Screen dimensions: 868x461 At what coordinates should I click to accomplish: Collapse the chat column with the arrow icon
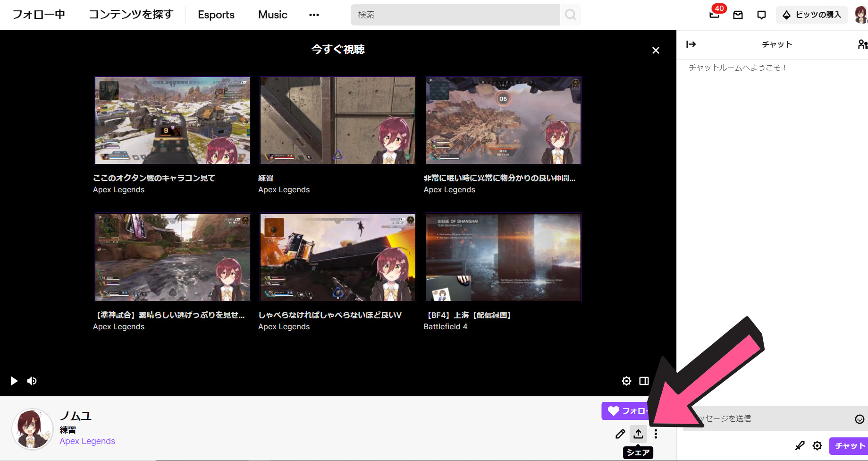point(691,44)
